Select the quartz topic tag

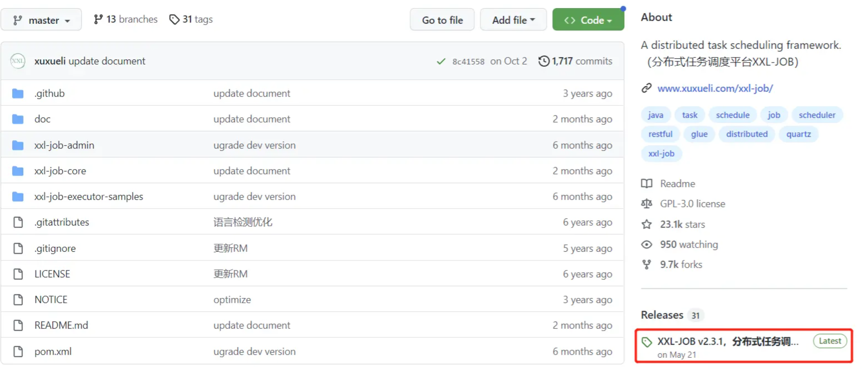[798, 134]
